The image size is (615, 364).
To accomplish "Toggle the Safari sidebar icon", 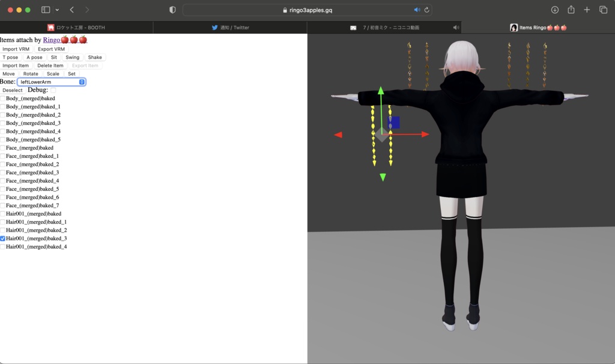I will 46,10.
